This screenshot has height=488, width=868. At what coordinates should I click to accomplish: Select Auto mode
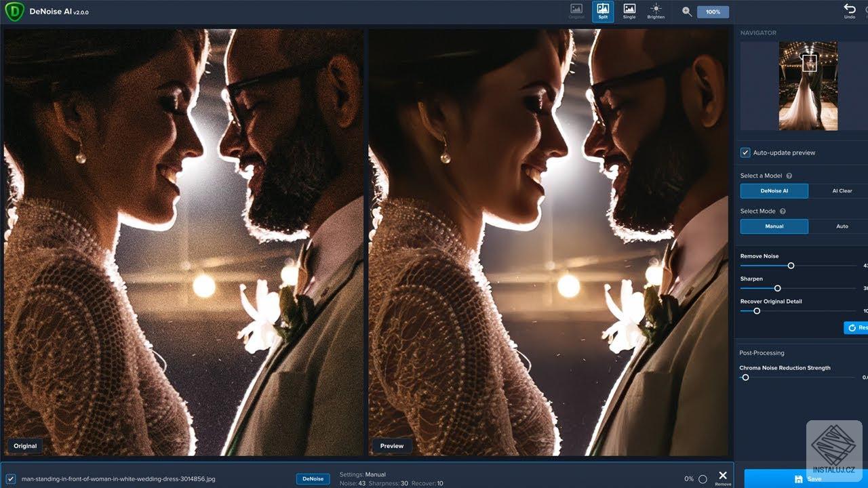pyautogui.click(x=842, y=226)
